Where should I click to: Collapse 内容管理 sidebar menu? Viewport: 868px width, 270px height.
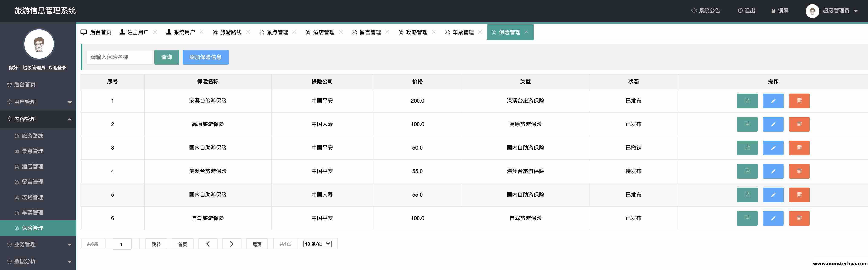click(38, 119)
